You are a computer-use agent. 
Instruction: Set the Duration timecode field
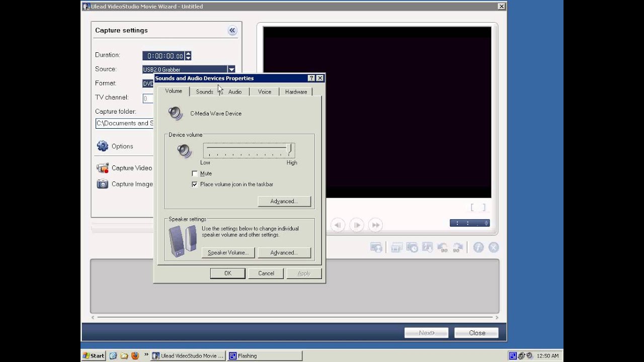click(164, 56)
